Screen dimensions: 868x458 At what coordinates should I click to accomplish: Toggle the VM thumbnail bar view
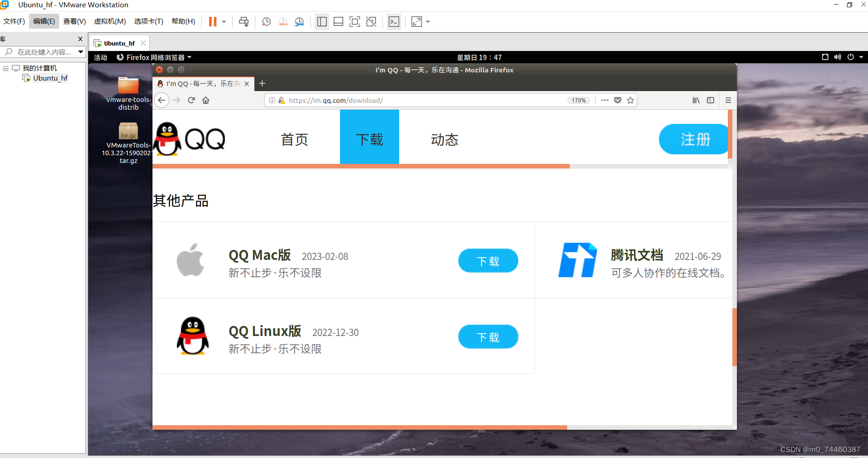(338, 21)
